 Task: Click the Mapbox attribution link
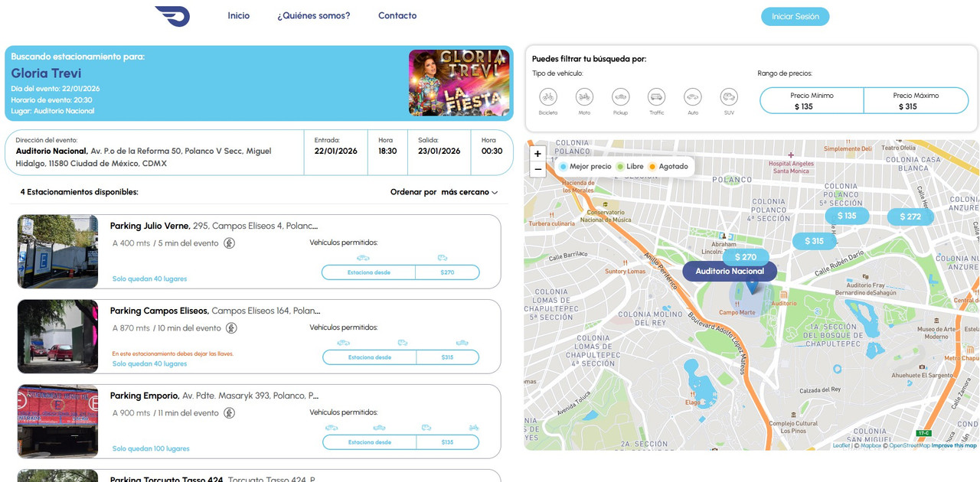(871, 445)
